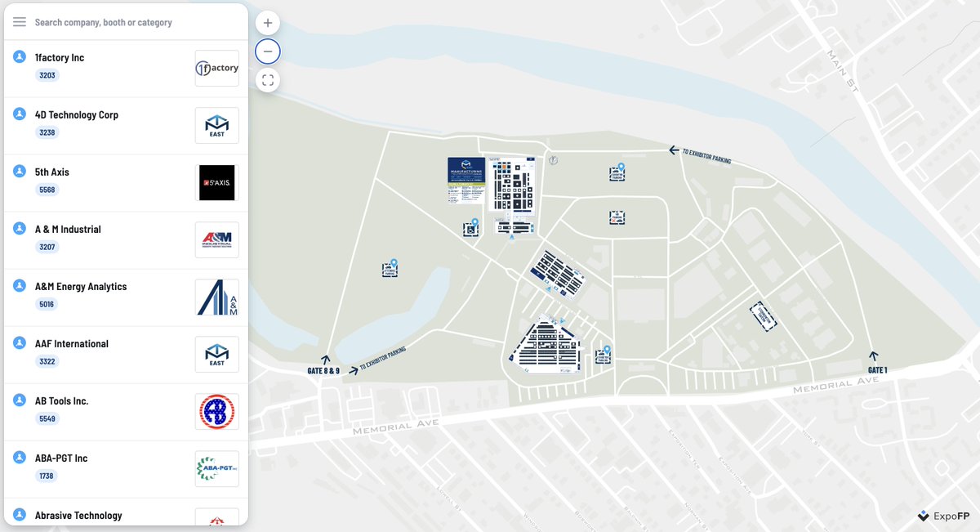Image resolution: width=980 pixels, height=532 pixels.
Task: Open the 5th Axis exhibitor
Action: pyautogui.click(x=126, y=183)
